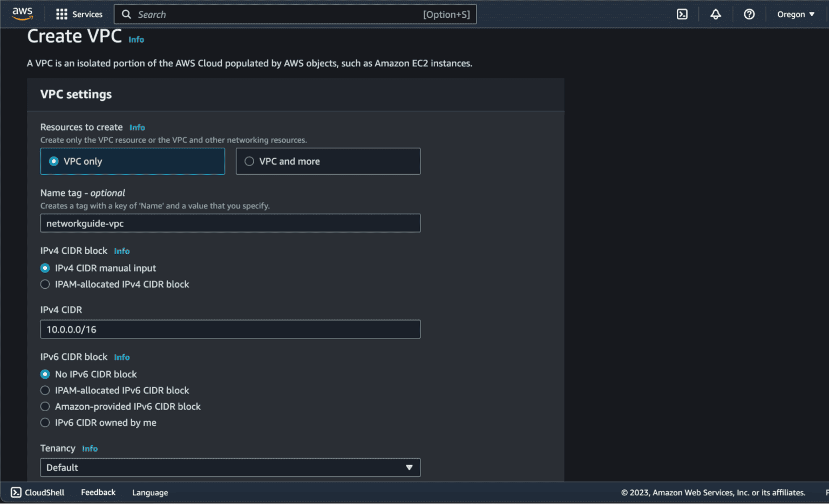Click Info next to the Create VPC heading
The image size is (829, 504).
coord(136,39)
